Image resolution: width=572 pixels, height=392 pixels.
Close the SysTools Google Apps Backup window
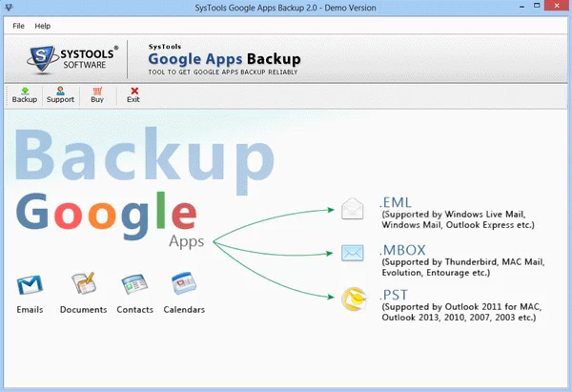(x=557, y=6)
